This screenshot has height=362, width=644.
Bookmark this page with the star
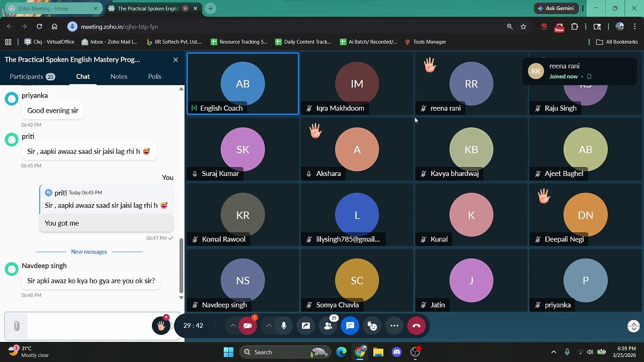coord(523,27)
